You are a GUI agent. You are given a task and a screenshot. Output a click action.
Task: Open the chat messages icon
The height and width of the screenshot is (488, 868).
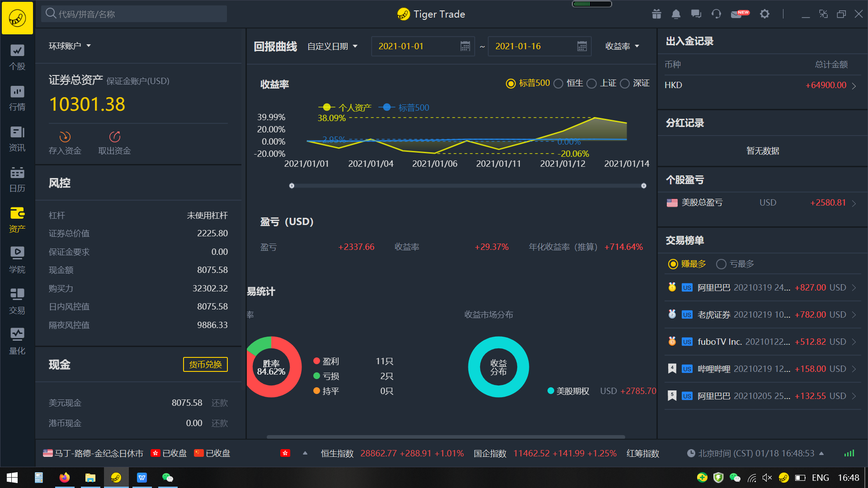coord(696,14)
